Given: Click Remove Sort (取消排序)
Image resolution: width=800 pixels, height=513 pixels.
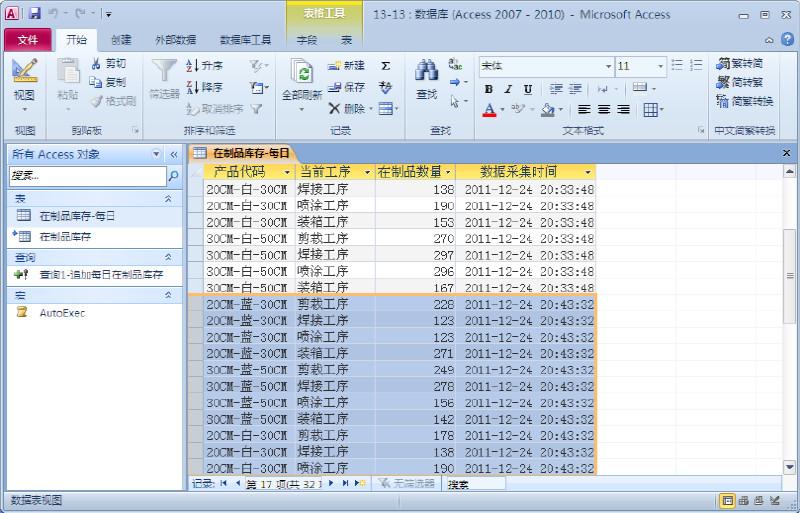Looking at the screenshot, I should pos(215,109).
